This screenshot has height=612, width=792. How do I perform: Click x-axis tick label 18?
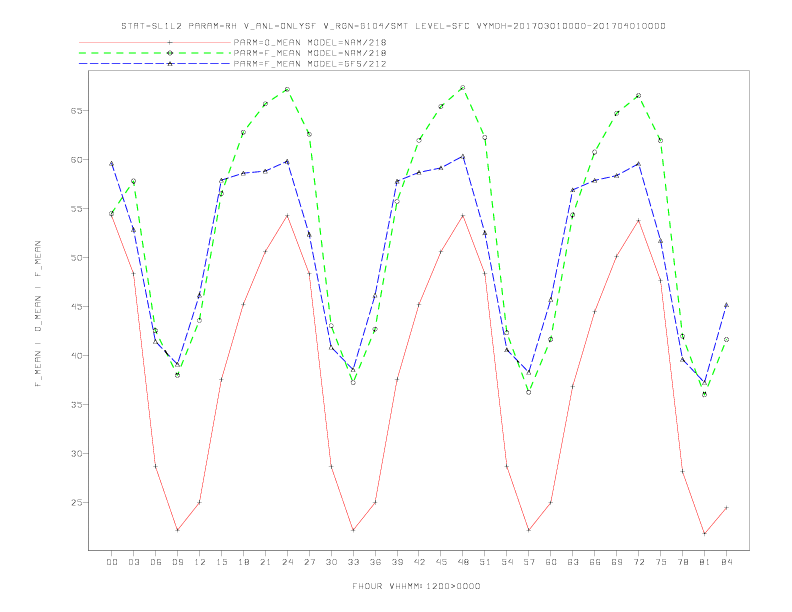coord(243,562)
